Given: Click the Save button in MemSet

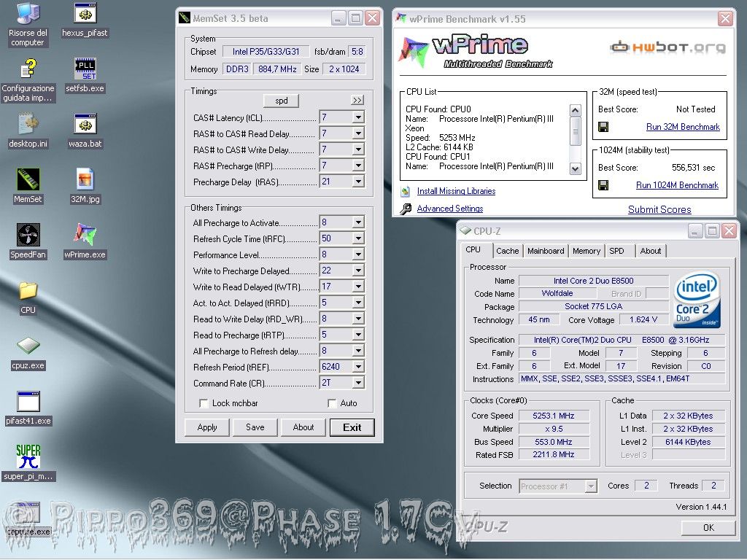Looking at the screenshot, I should pos(255,427).
